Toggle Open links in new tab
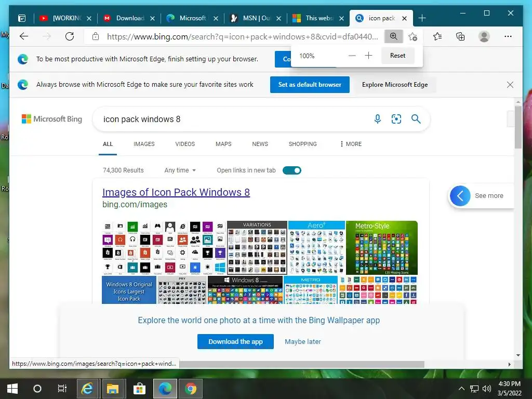The width and height of the screenshot is (532, 399). coord(292,170)
